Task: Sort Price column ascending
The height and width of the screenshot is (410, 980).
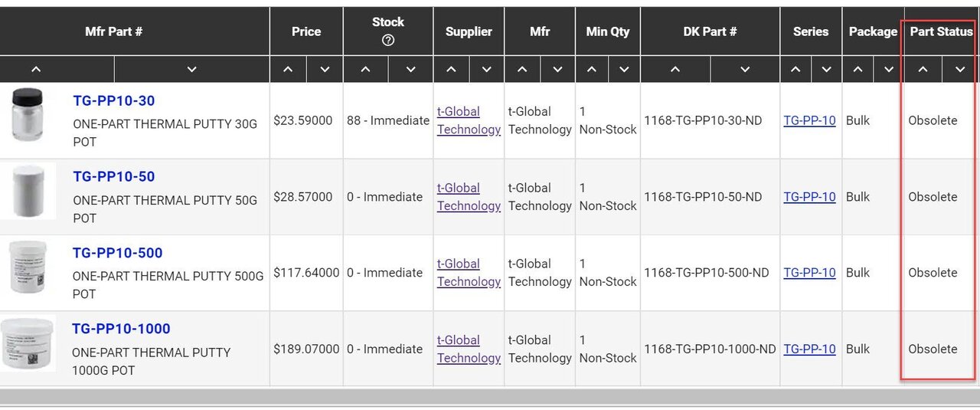Action: click(x=288, y=69)
